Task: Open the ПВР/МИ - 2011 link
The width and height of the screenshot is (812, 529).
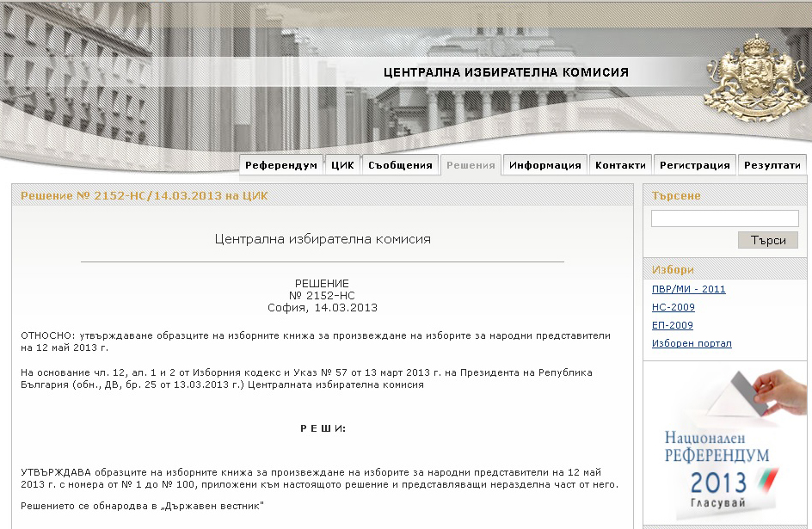Action: 688,289
